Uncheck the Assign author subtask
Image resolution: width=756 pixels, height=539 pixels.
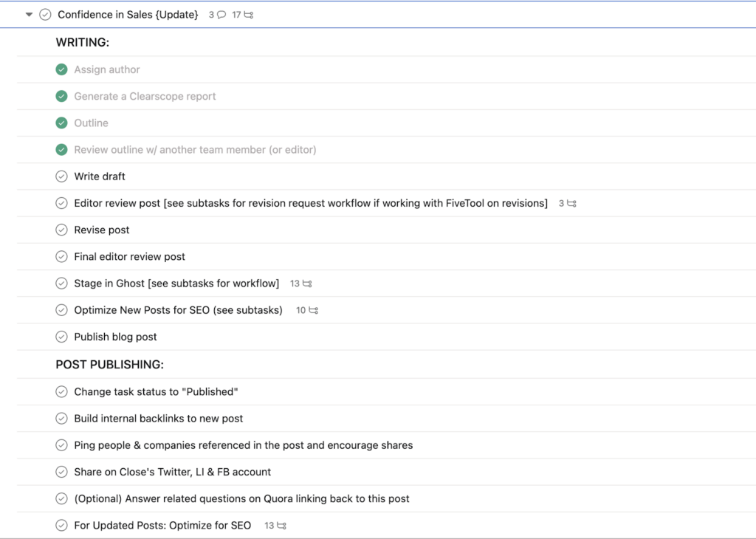[x=62, y=69]
